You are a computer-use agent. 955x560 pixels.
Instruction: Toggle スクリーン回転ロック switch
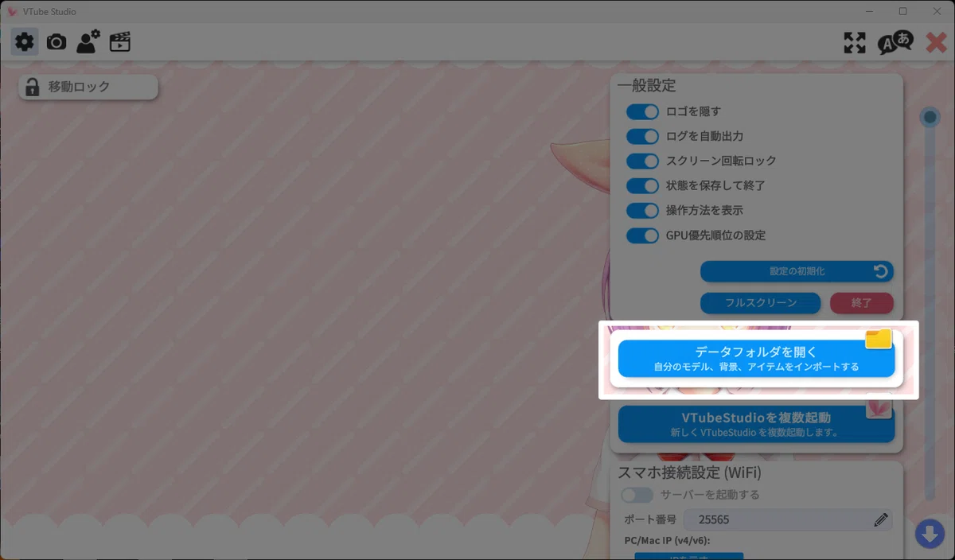(642, 161)
